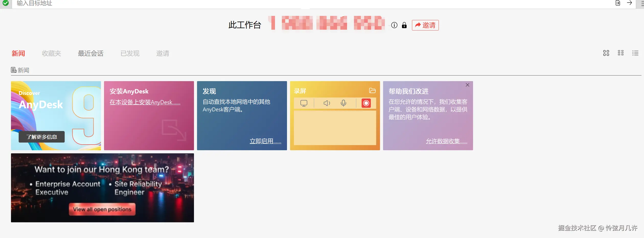Click the 安装AnyDesk card title
Viewport: 644px width, 238px height.
pos(129,91)
